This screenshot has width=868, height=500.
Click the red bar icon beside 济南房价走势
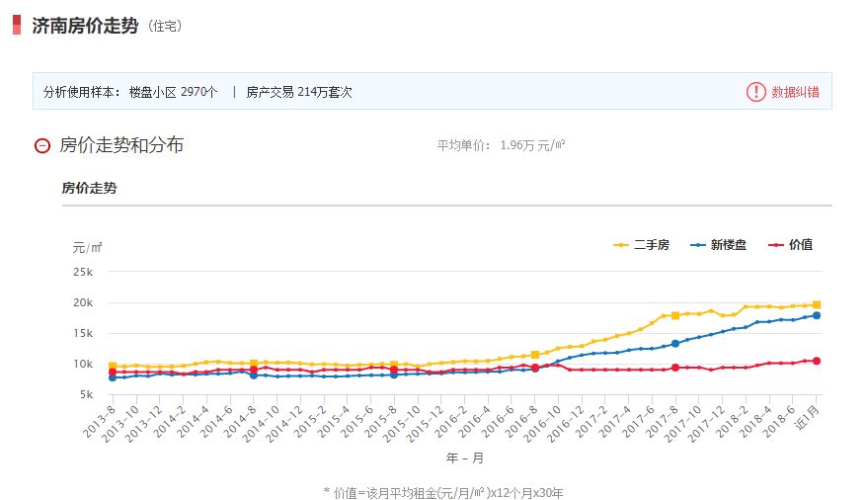(x=17, y=26)
